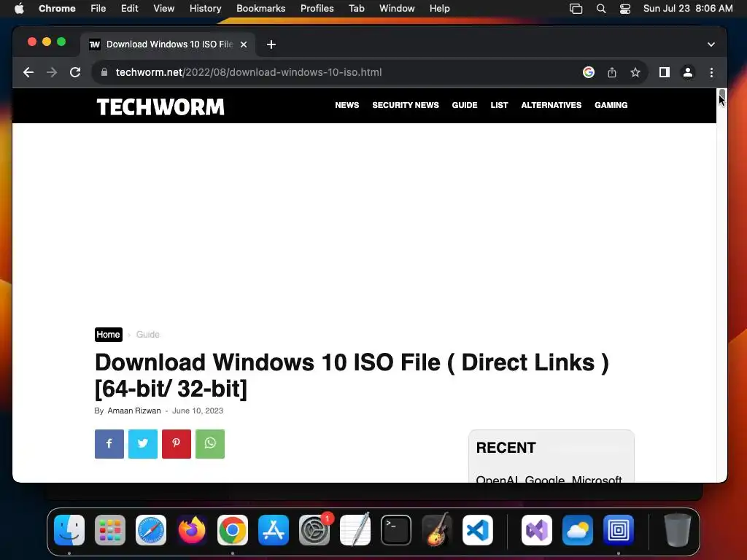Open the Apple menu

point(19,8)
